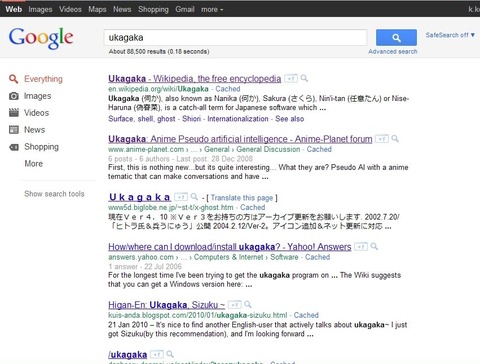Click +1 button beside Yahoo! Answers result
This screenshot has width=480, height=364.
coord(361,247)
